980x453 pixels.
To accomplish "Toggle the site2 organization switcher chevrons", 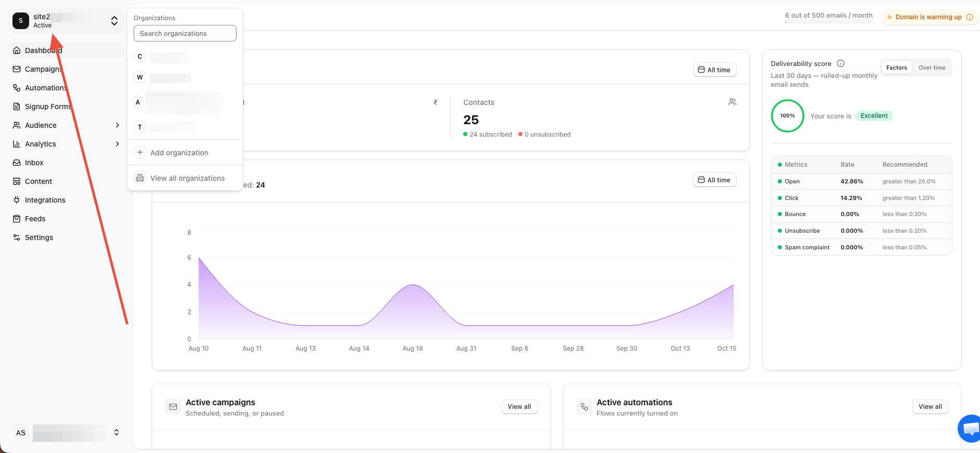I will coord(114,21).
